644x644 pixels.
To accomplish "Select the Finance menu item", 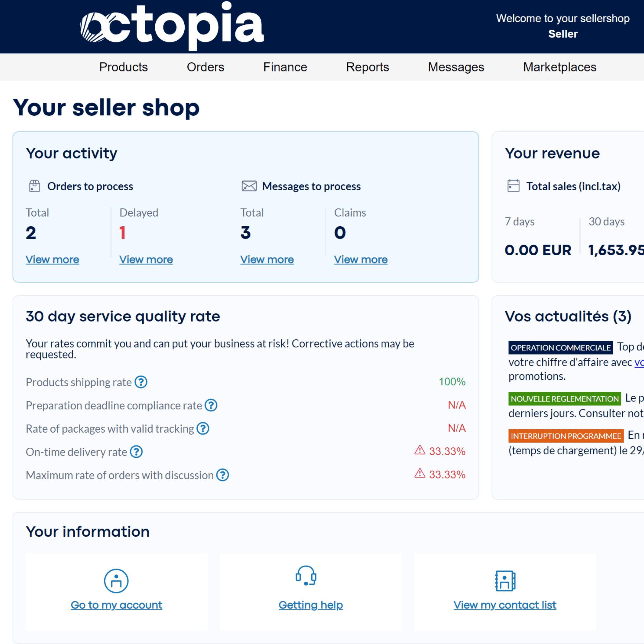I will tap(285, 67).
